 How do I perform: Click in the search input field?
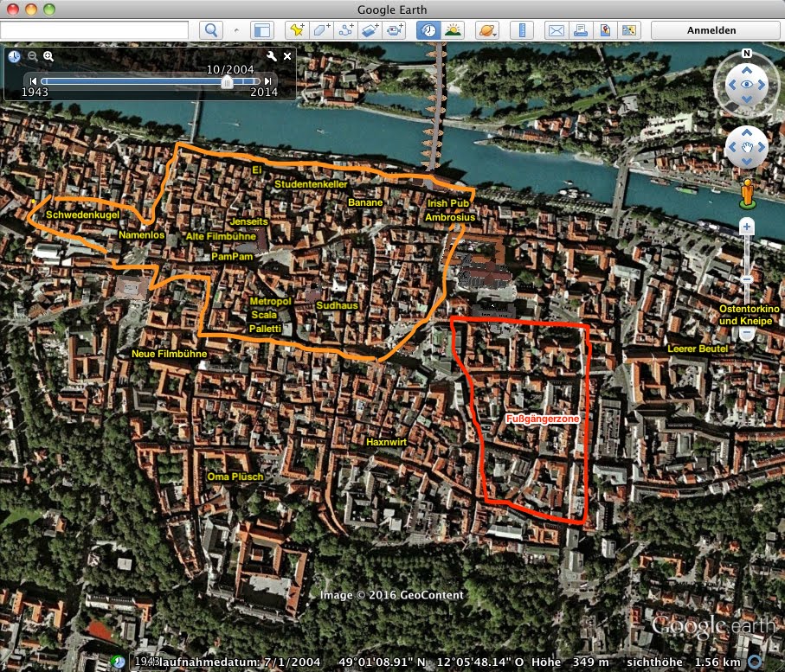coord(94,30)
